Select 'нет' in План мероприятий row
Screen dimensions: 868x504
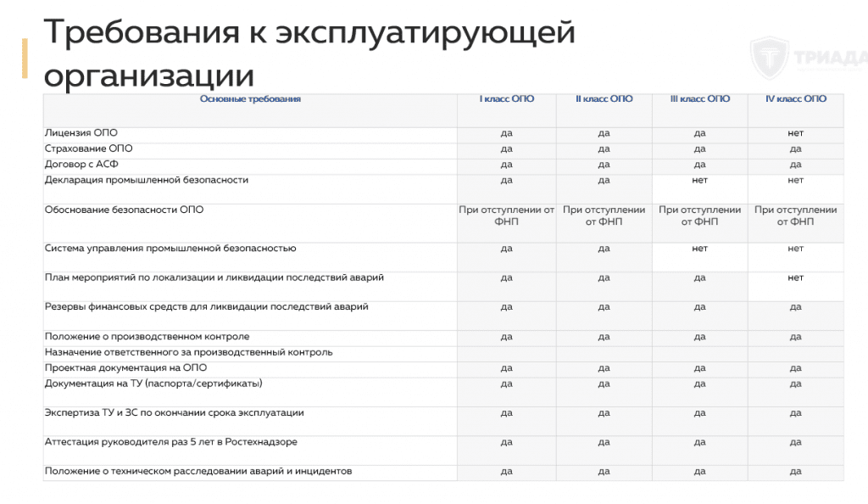(x=795, y=277)
